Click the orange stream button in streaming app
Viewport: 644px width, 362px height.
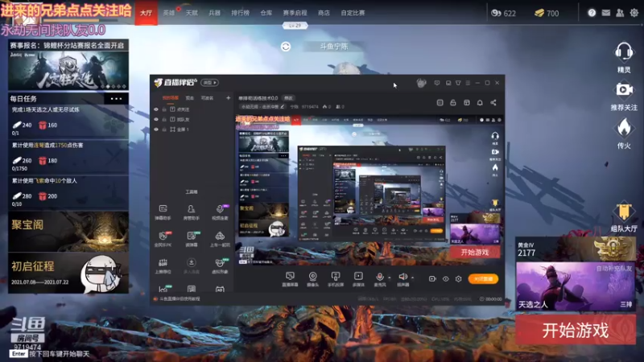[x=484, y=278]
